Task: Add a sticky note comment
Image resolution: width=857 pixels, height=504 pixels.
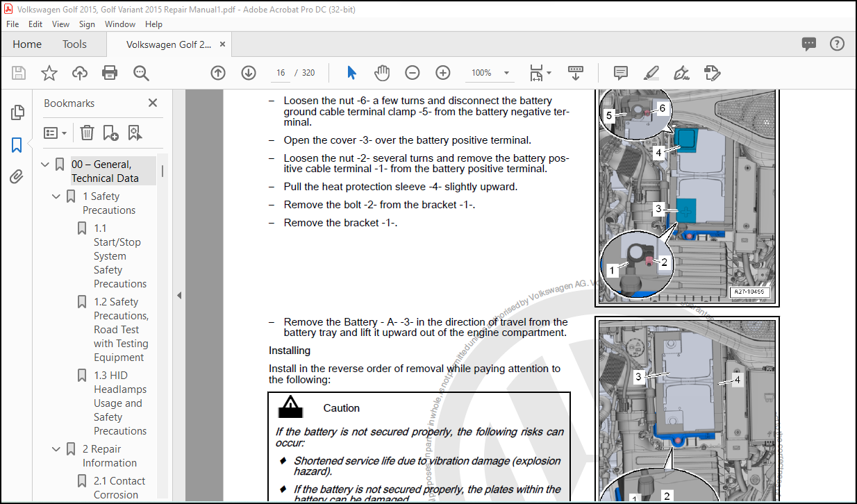Action: click(621, 73)
